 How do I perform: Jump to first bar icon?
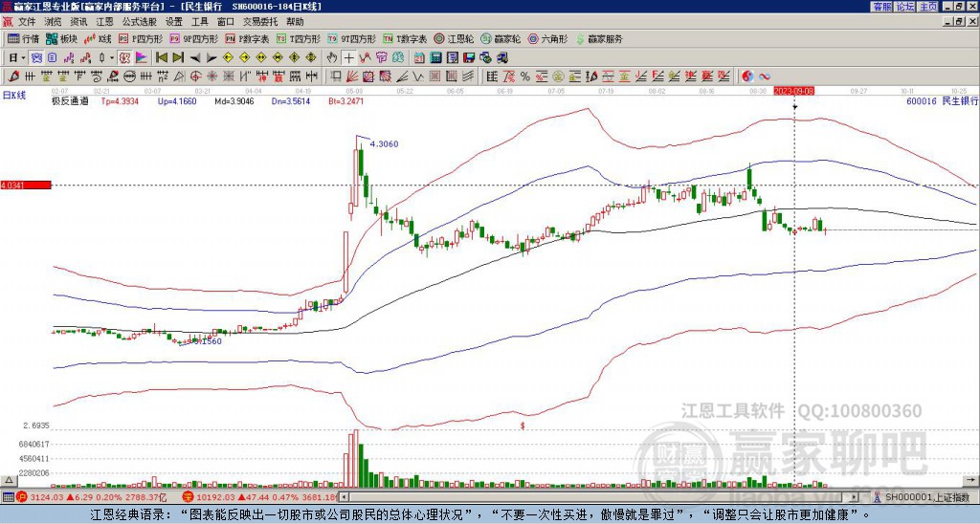tap(161, 58)
